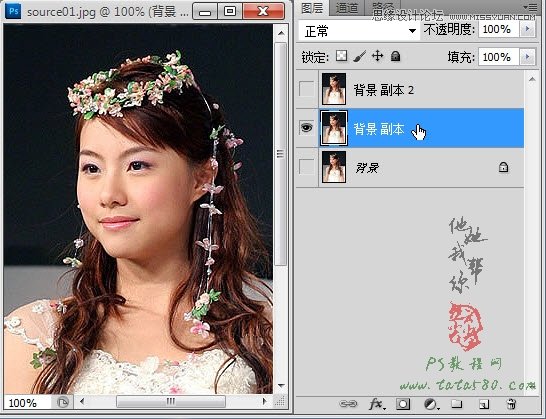Select the 背景 副本 layer thumbnail
Screen dimensions: 546x419
point(334,128)
